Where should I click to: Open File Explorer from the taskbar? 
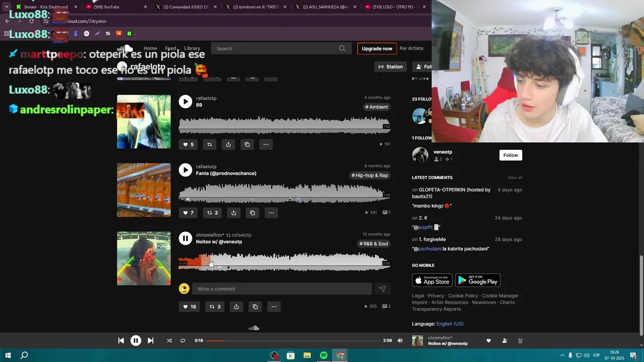point(307,355)
